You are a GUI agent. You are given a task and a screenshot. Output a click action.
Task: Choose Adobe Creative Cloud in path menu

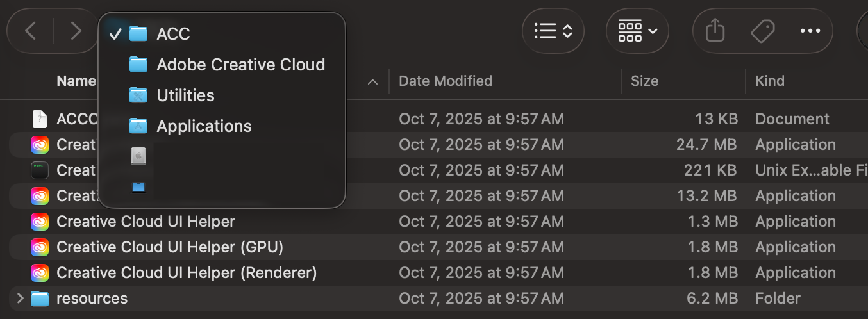[240, 65]
